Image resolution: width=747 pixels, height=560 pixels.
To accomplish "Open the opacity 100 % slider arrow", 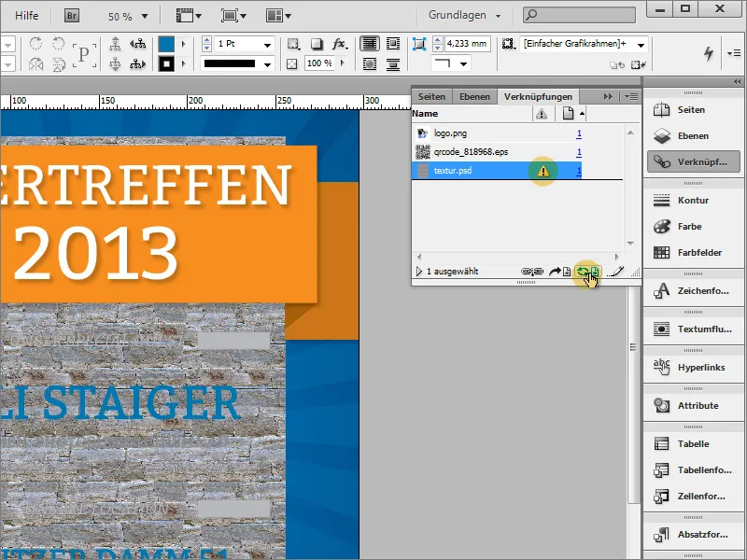I will point(343,63).
